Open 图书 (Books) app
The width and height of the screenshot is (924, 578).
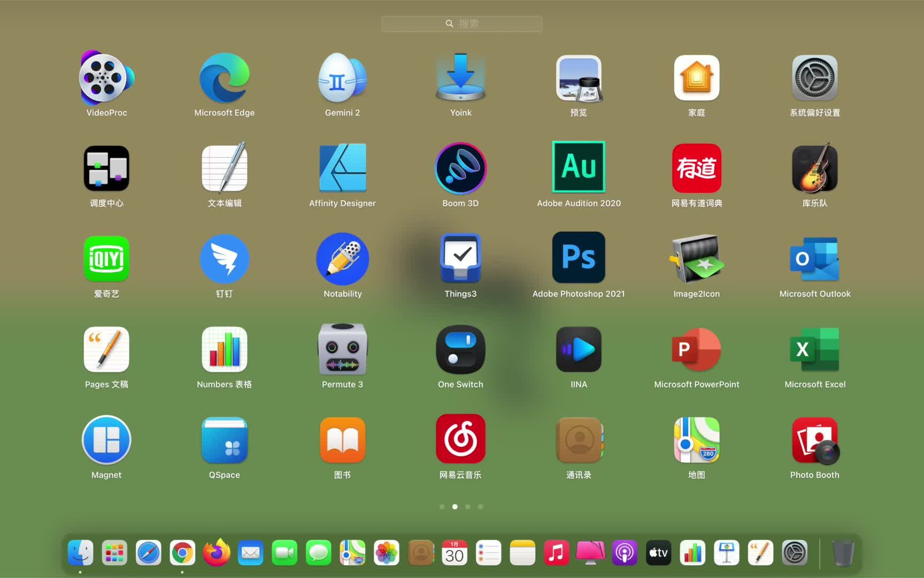[x=343, y=440]
